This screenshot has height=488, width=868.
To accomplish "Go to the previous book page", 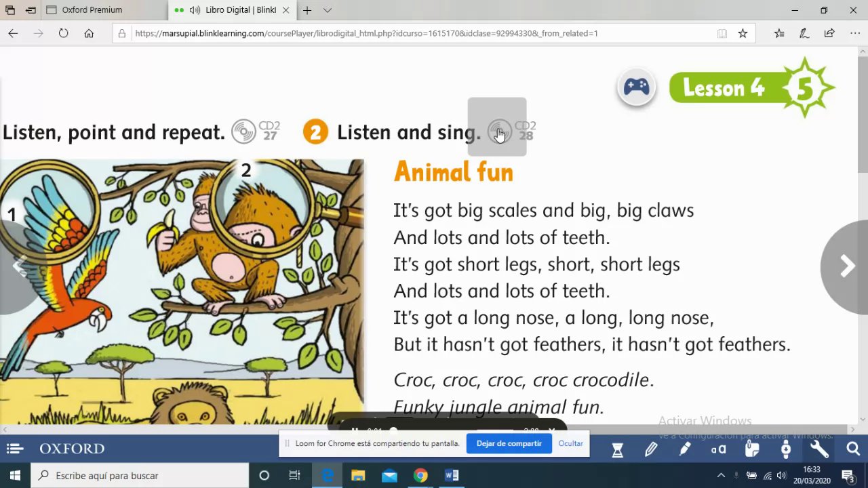I will click(x=19, y=266).
